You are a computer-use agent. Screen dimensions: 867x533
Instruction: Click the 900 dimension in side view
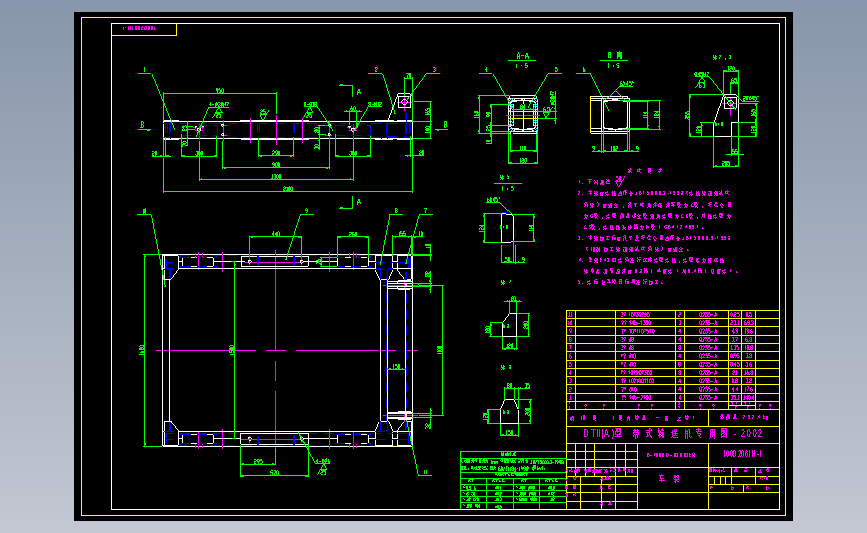click(x=276, y=165)
